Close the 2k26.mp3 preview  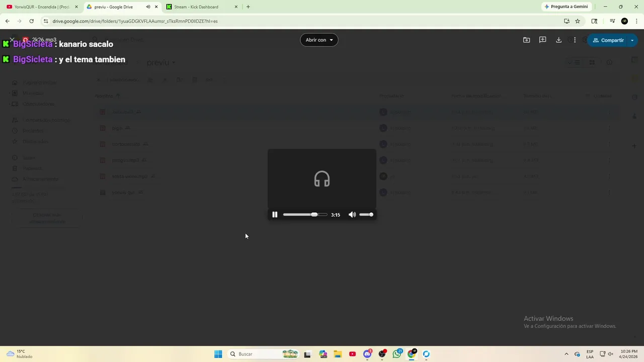[x=12, y=40]
